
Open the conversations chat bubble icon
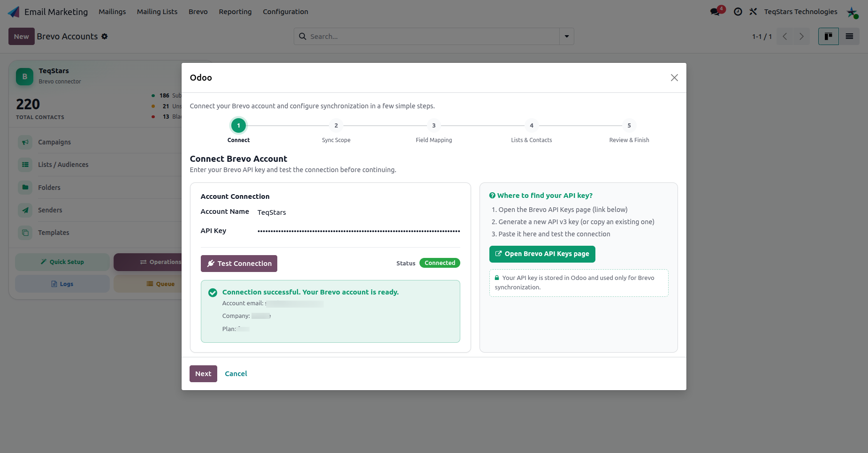click(716, 12)
